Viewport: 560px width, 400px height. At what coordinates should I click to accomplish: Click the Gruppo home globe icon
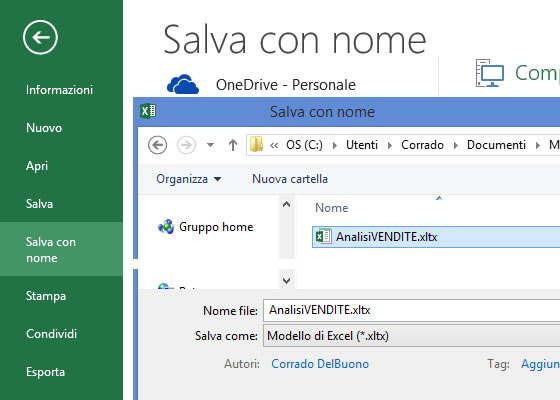click(166, 227)
